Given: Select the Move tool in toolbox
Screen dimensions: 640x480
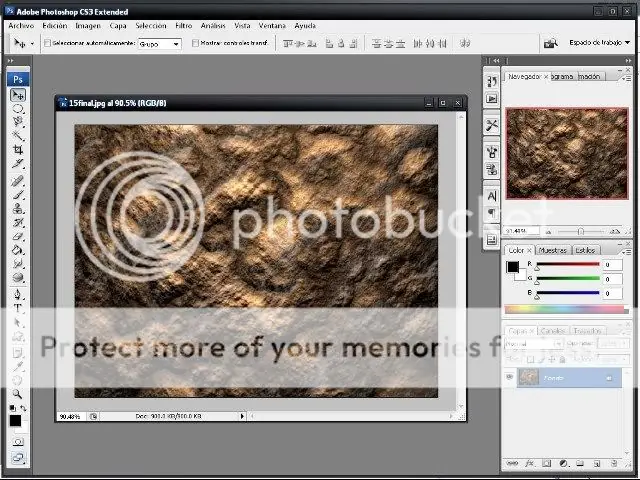Looking at the screenshot, I should 18,95.
